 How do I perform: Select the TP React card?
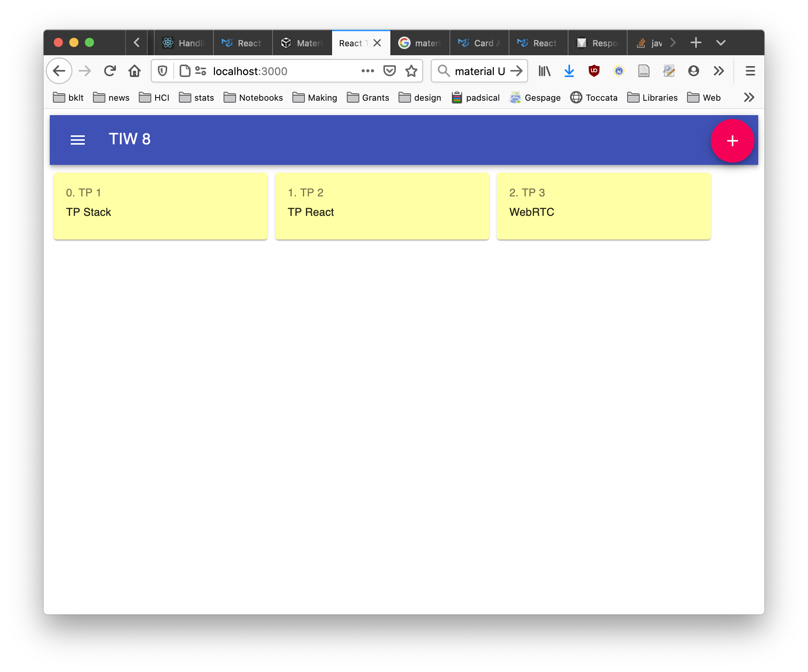[x=382, y=206]
